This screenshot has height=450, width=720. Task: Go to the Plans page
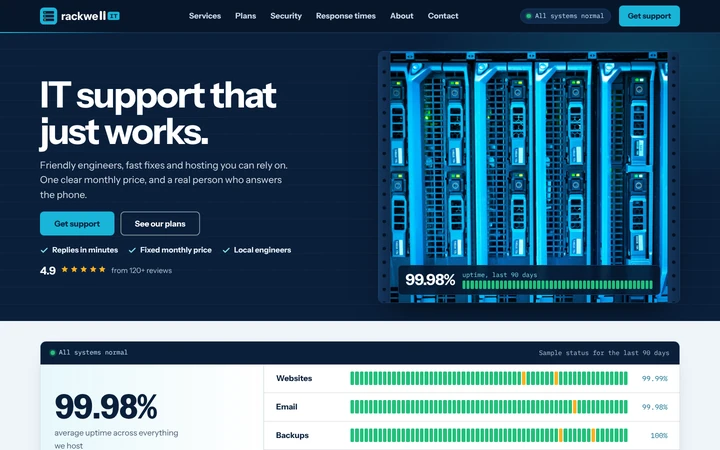pyautogui.click(x=246, y=16)
